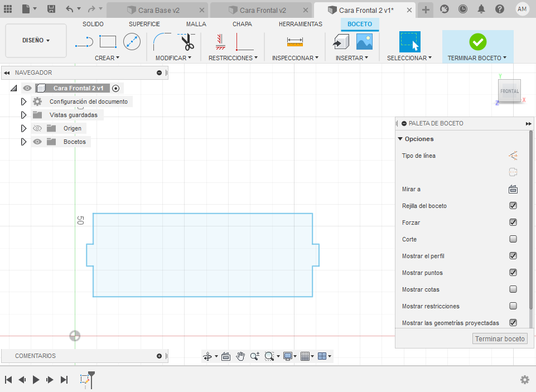
Task: Open the DISEÑO workspace dropdown
Action: tap(36, 40)
